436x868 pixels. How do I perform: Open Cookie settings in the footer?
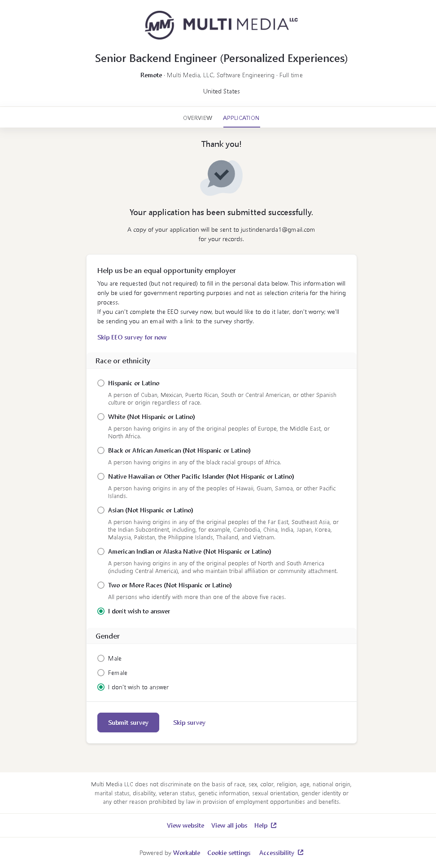229,853
